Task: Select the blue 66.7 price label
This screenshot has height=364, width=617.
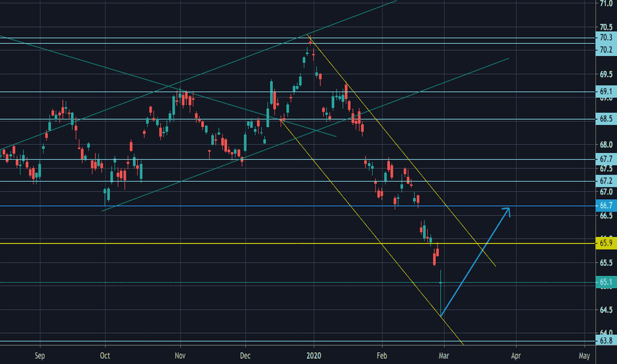Action: [x=606, y=205]
